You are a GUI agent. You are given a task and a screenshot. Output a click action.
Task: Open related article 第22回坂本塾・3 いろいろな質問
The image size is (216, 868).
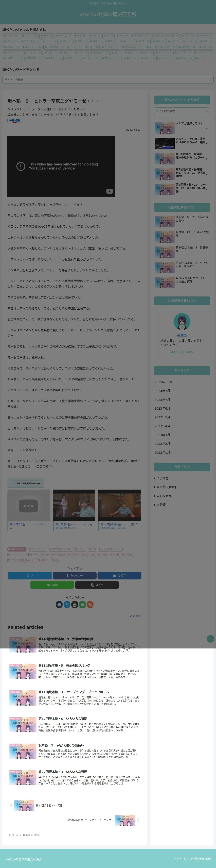tap(75, 778)
